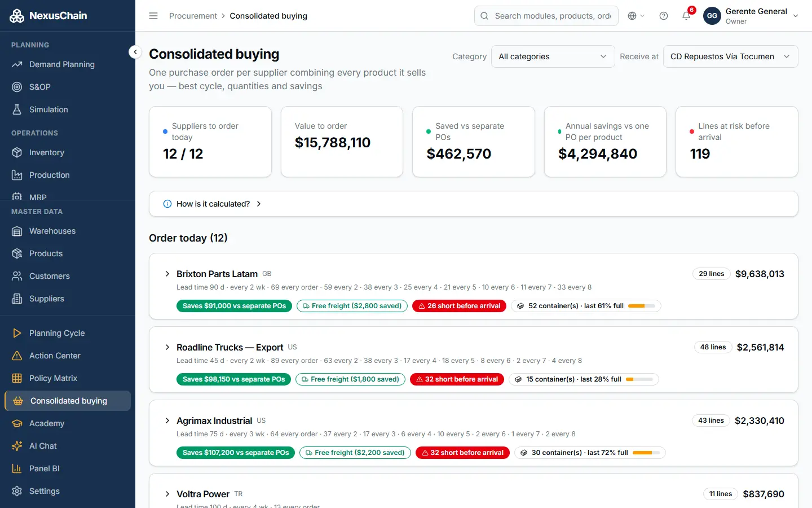Click the Roadline 48 lines badge
Viewport: 812px width, 508px height.
pyautogui.click(x=713, y=347)
